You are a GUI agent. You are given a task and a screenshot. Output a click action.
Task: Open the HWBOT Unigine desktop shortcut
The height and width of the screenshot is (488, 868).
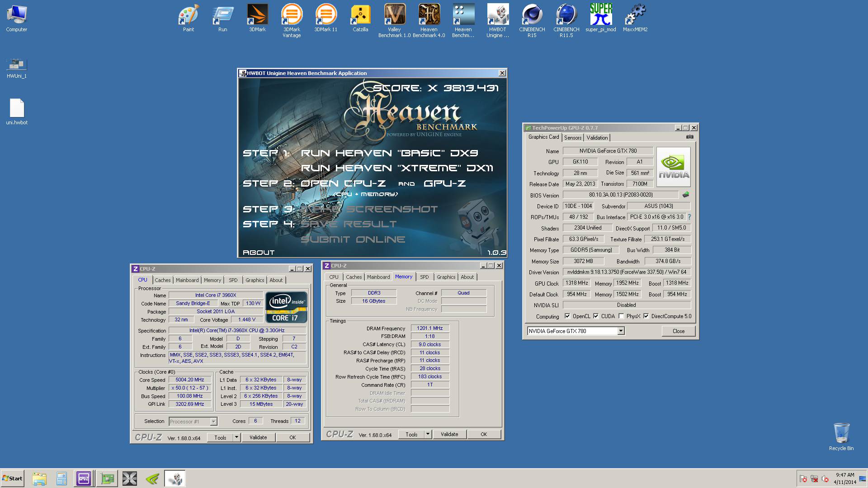coord(497,20)
